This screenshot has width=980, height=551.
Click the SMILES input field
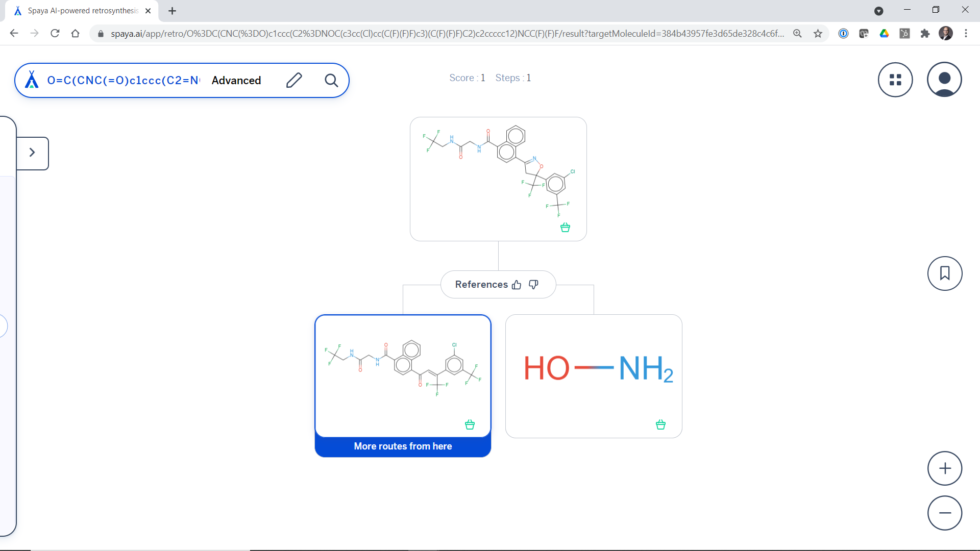coord(122,80)
